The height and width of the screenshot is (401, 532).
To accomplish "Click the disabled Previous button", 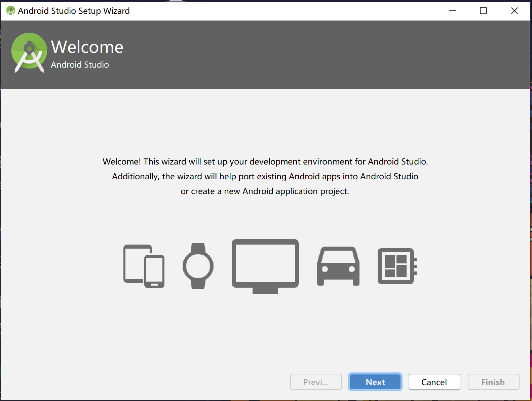I will click(316, 382).
